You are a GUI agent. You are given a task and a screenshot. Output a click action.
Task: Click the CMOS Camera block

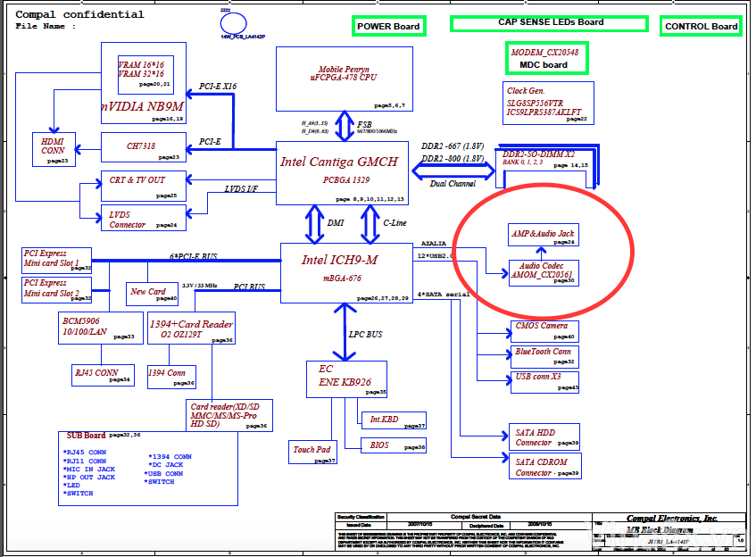click(x=544, y=330)
